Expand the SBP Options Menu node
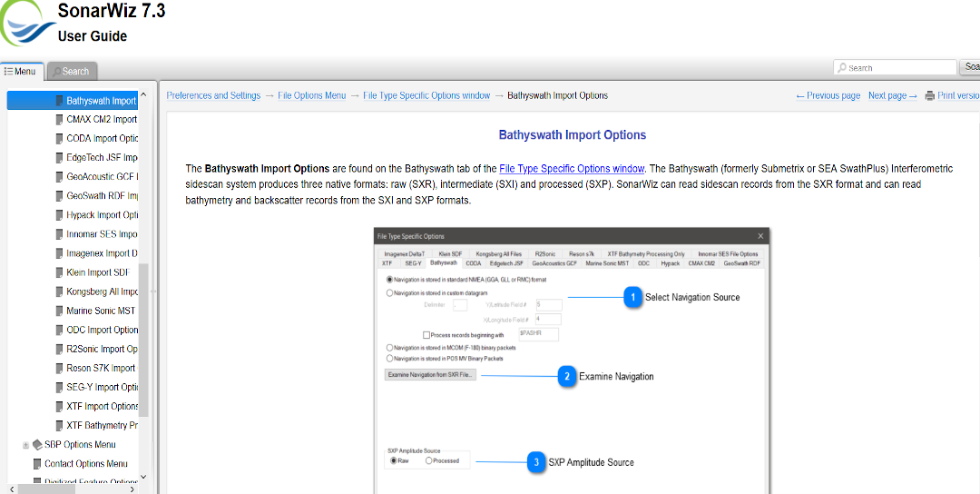Screen dimensions: 980x494 point(25,445)
